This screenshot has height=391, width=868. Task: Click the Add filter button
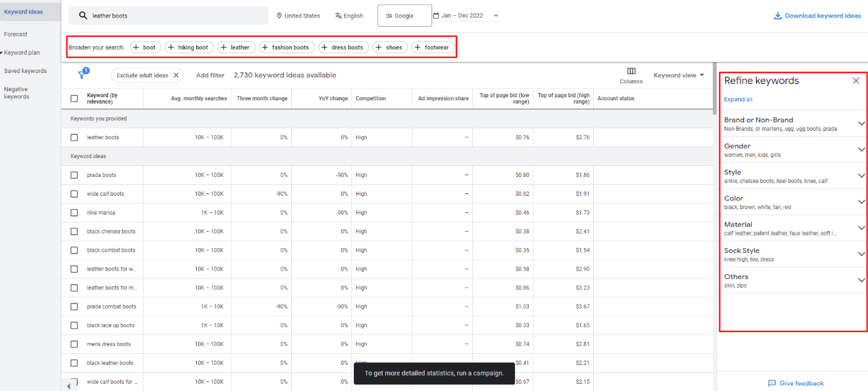[x=210, y=75]
